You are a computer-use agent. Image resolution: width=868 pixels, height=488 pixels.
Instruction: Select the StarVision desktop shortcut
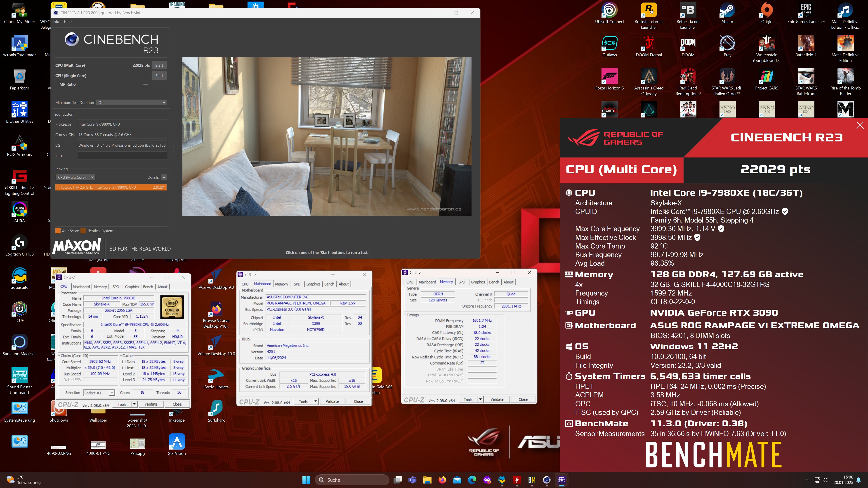(x=177, y=445)
